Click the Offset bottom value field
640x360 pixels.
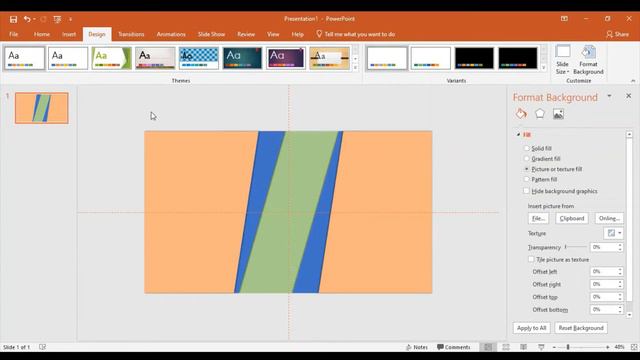(603, 309)
